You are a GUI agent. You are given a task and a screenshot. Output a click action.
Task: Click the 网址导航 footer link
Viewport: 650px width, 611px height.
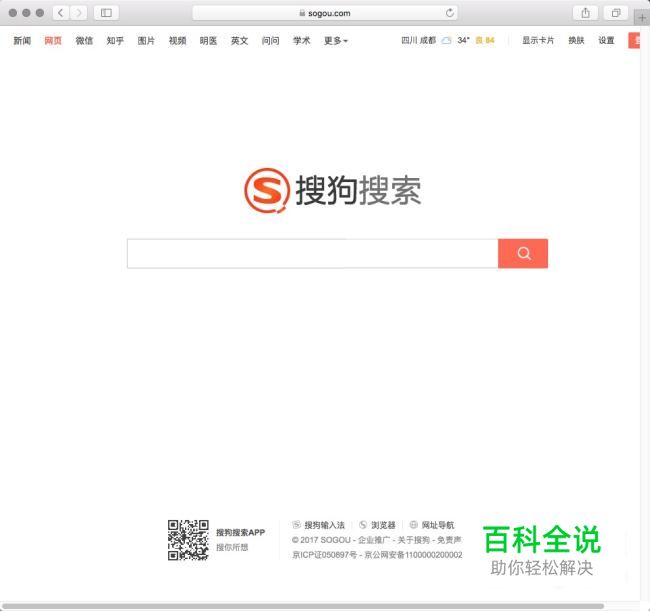pyautogui.click(x=438, y=525)
